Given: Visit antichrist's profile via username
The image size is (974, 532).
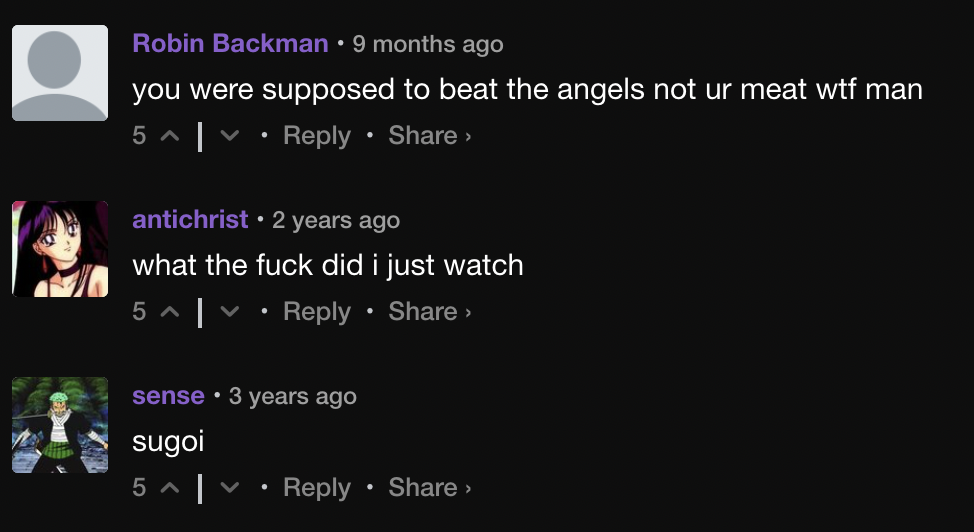Looking at the screenshot, I should tap(190, 219).
